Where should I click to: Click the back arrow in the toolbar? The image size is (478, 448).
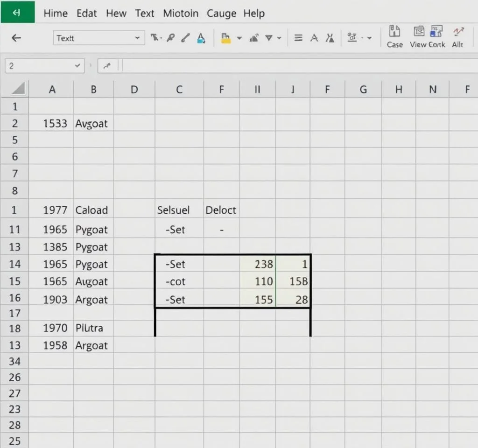(x=16, y=38)
